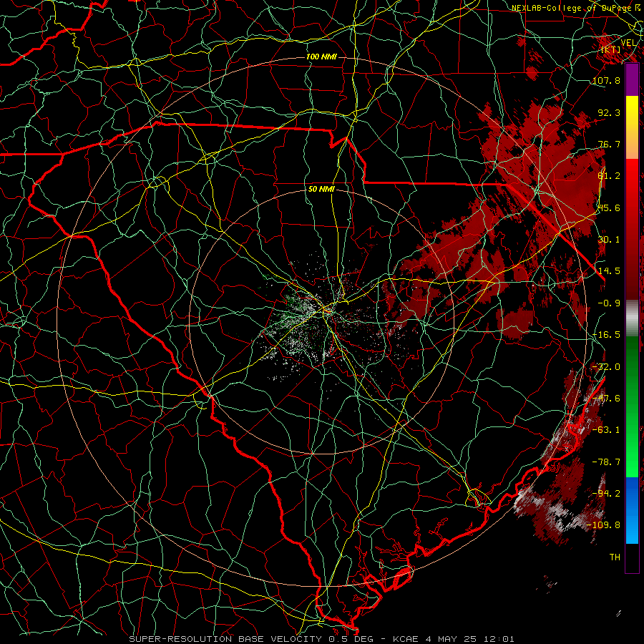
Task: Select the -47.6 scale value
Action: point(606,399)
